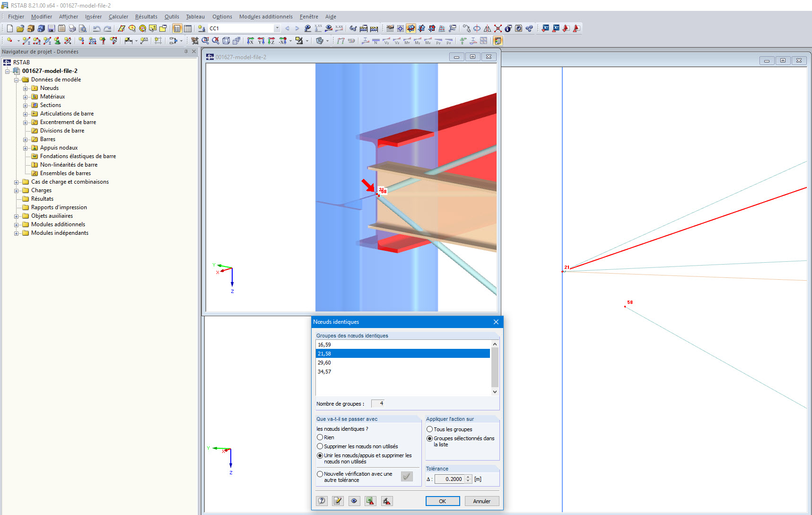Toggle the project navigator panel icon
Image resolution: width=812 pixels, height=515 pixels.
(177, 28)
